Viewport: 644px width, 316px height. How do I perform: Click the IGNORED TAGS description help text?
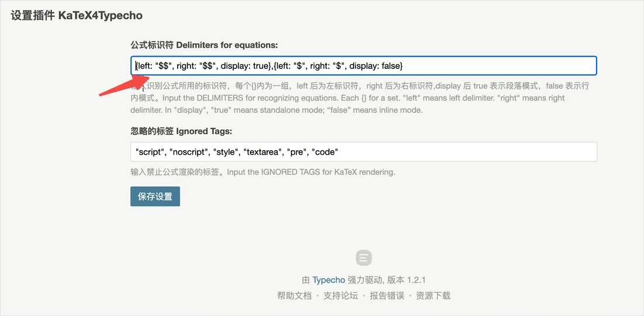(x=263, y=172)
